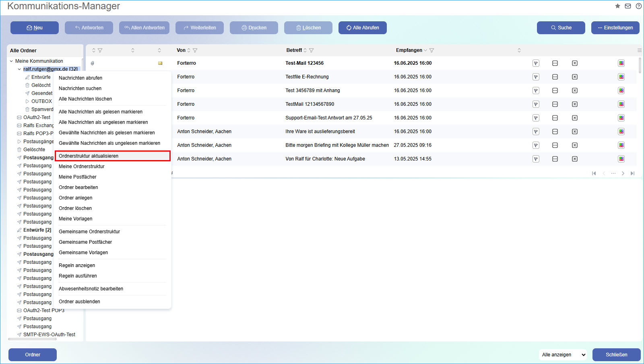The height and width of the screenshot is (364, 644).
Task: Select Abwesenheitsnotiz bearbeiten in the context menu
Action: 91,289
